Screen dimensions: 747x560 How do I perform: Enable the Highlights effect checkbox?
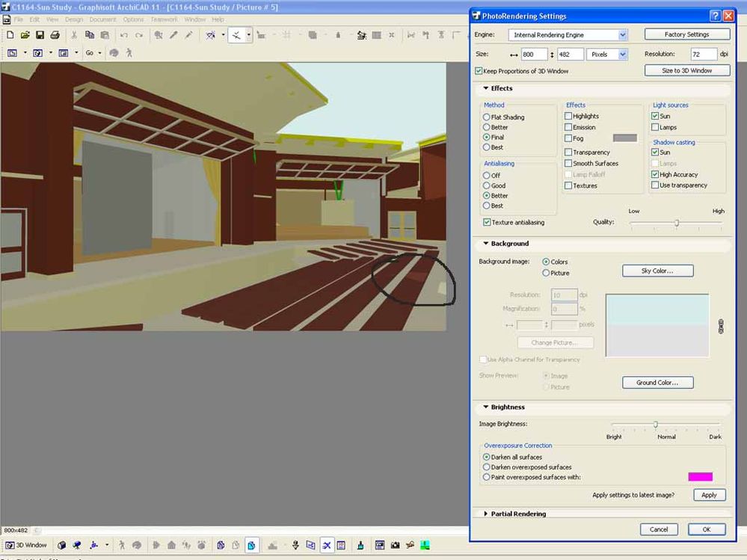coord(568,117)
